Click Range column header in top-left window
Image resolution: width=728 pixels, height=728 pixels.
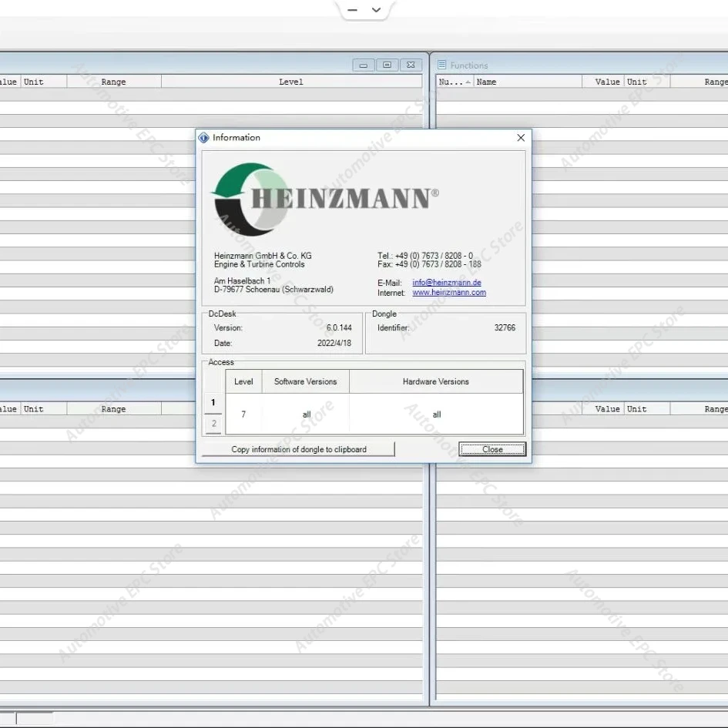coord(114,82)
